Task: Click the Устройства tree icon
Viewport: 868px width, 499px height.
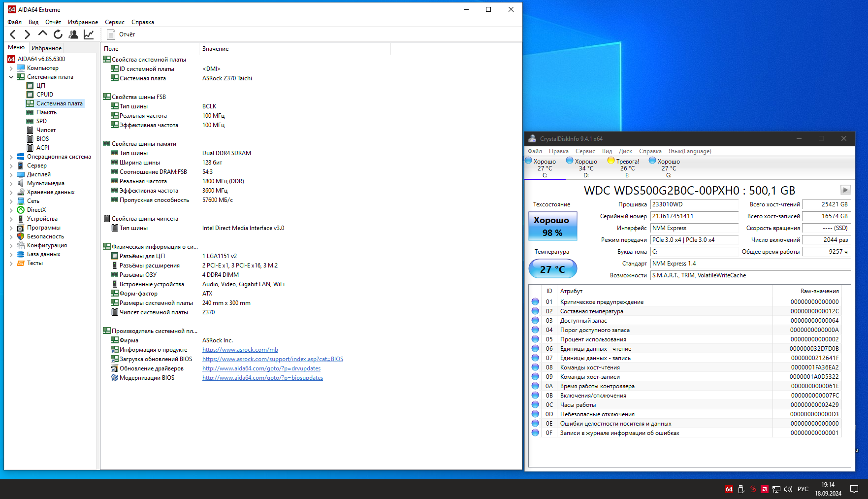Action: click(21, 219)
